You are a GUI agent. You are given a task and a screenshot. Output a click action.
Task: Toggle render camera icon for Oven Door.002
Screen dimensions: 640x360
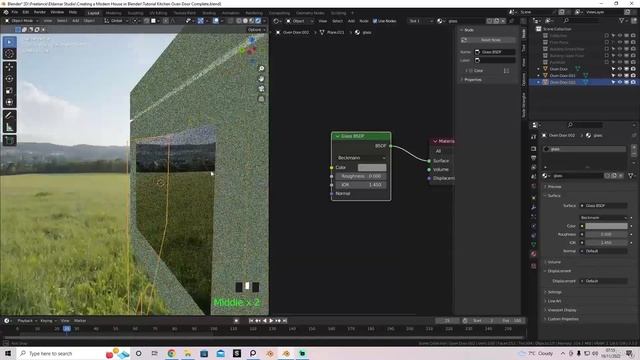[x=633, y=82]
